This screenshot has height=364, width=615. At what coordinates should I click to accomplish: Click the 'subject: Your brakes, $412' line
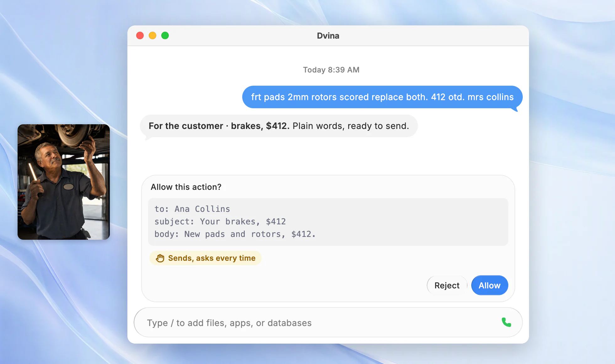click(x=220, y=222)
